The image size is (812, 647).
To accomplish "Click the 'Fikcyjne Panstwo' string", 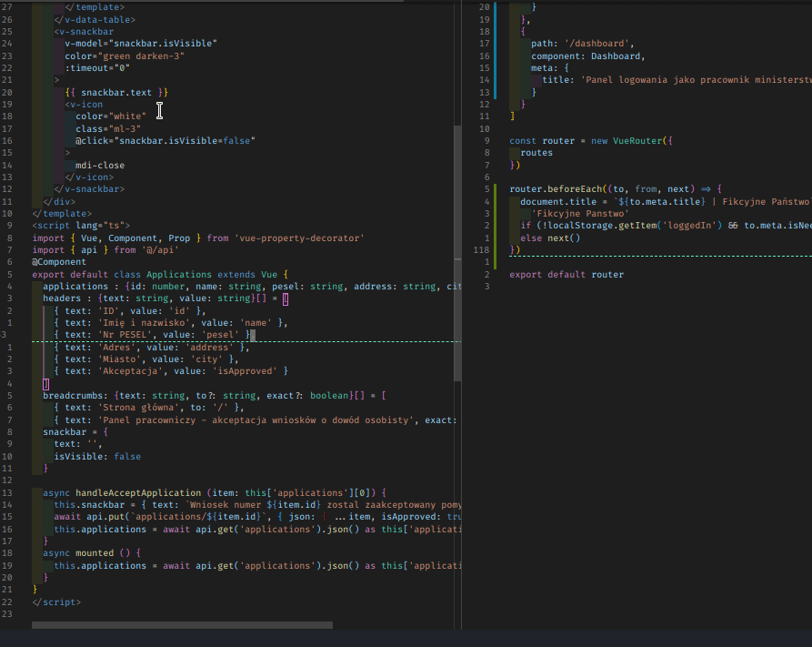I will [580, 214].
